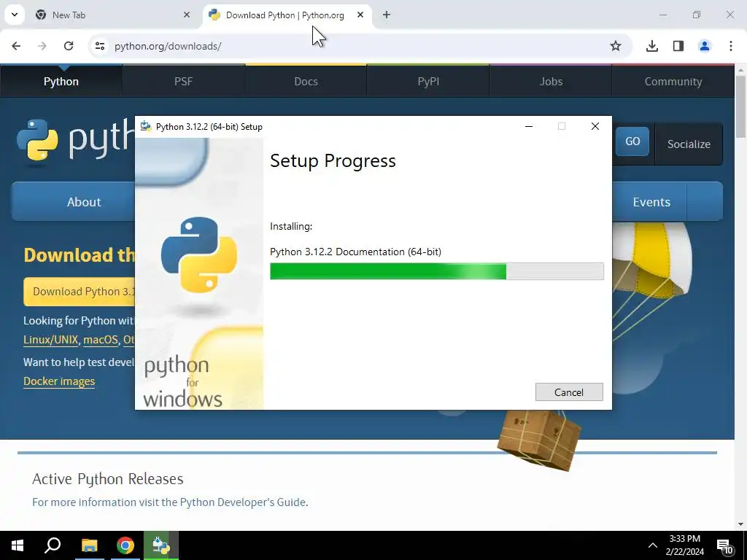Open the Python Developer's Guide link
The image size is (747, 560).
(x=243, y=502)
